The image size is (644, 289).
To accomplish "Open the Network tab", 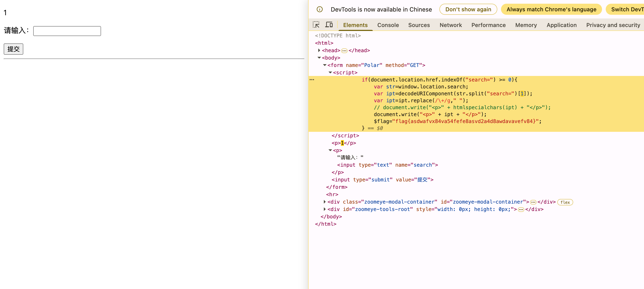I will pyautogui.click(x=450, y=25).
